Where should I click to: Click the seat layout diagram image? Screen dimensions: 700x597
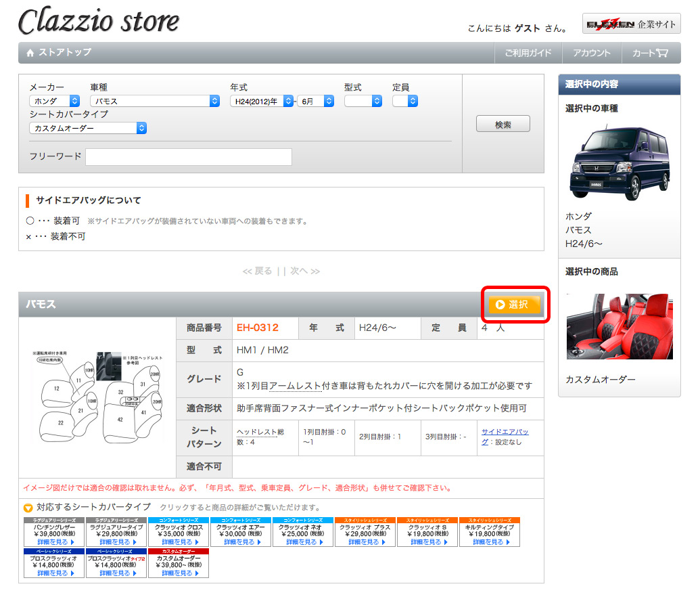pos(98,397)
